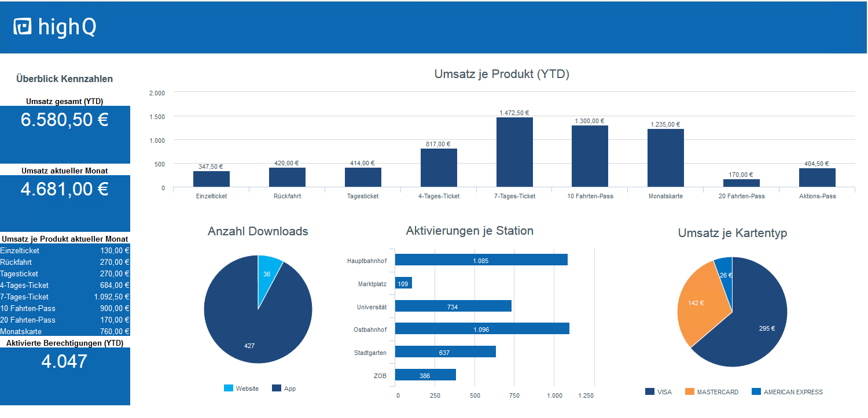Select the 10 Fahrten-Pass row showing 900,00 €
The image size is (868, 418).
click(65, 308)
